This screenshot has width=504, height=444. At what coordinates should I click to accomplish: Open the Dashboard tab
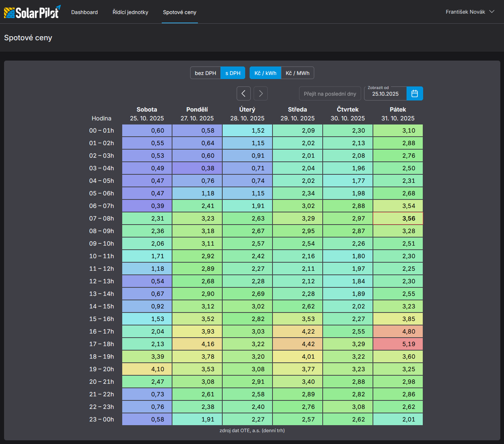click(x=85, y=12)
